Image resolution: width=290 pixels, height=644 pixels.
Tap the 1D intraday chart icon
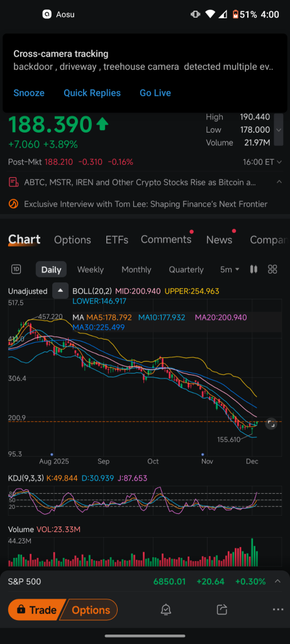16,269
